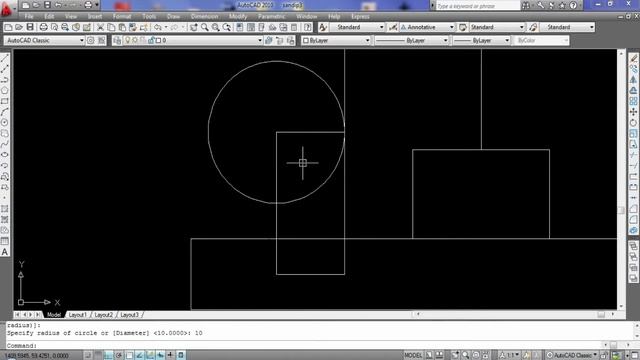The image size is (640, 360).
Task: Click the search keyword input field
Action: pyautogui.click(x=478, y=6)
